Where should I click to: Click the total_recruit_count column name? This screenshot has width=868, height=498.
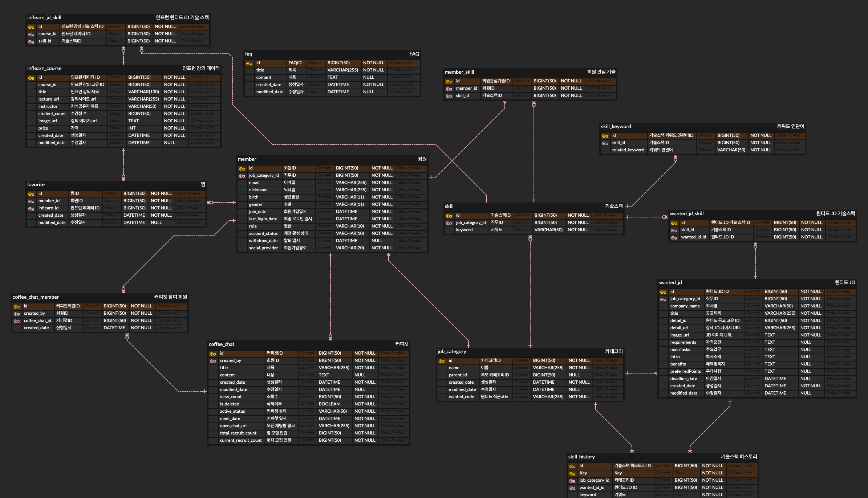click(x=238, y=433)
